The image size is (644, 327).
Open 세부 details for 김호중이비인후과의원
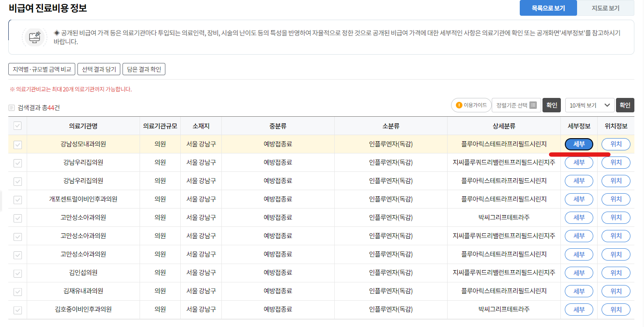(578, 309)
